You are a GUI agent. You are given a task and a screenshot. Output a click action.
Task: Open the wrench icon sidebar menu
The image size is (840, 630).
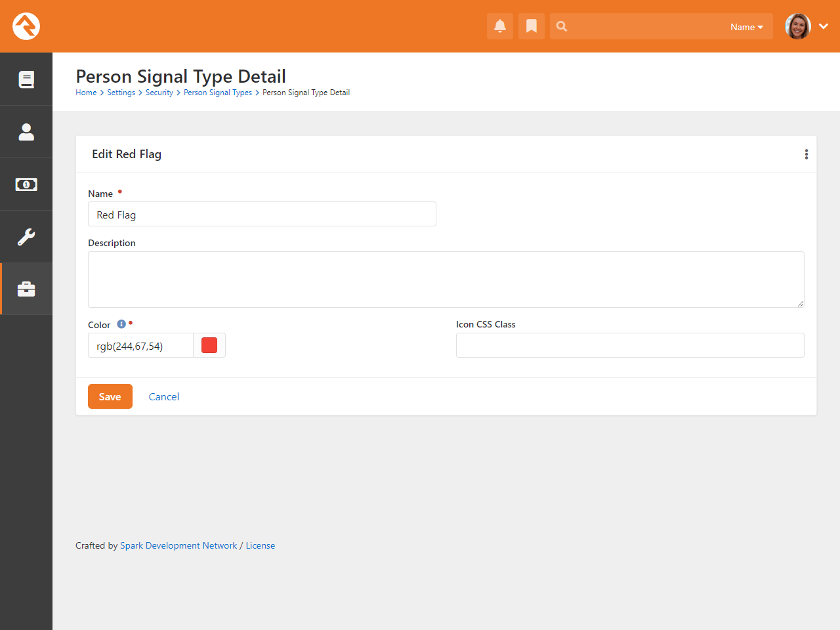(26, 237)
